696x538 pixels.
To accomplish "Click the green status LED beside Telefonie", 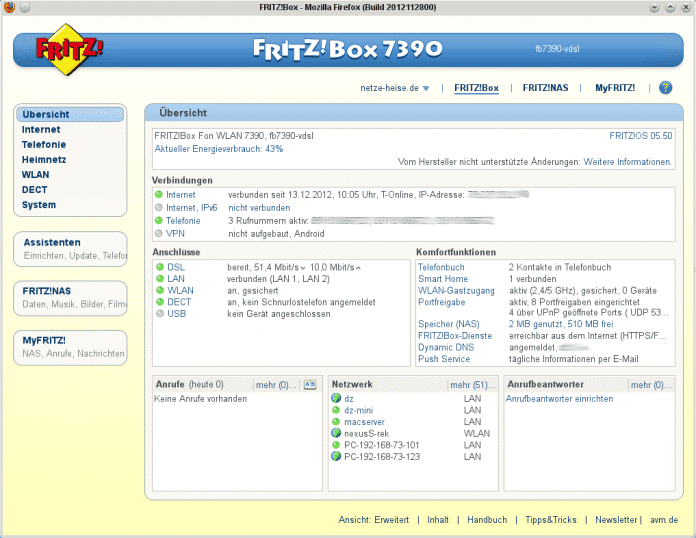I will pyautogui.click(x=158, y=219).
